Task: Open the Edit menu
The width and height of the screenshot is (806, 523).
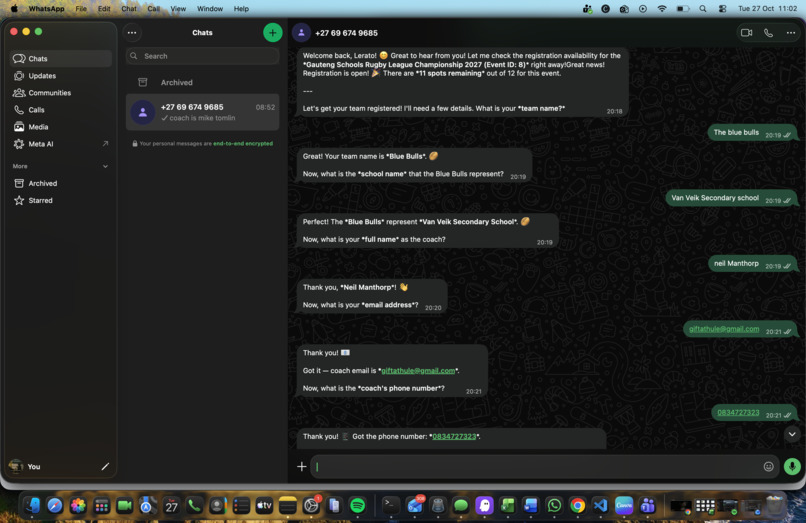Action: [104, 9]
